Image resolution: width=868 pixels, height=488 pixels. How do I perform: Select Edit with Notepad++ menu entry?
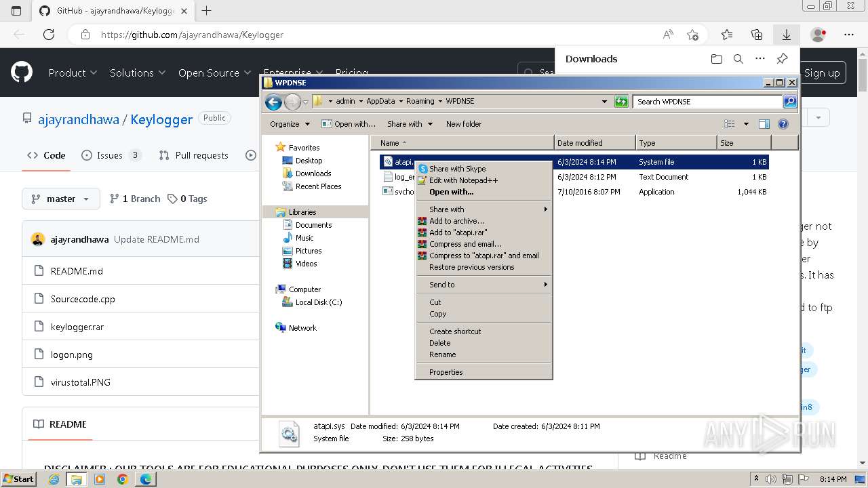484,180
